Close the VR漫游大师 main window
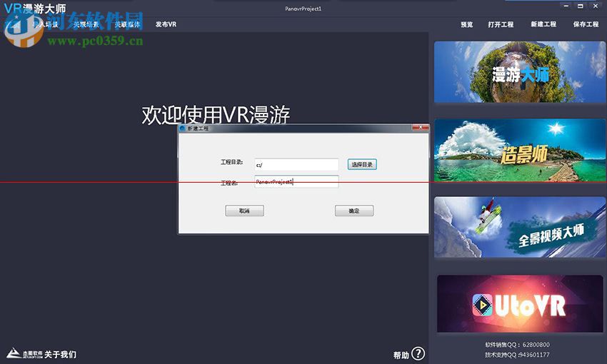The image size is (607, 364). 596,6
